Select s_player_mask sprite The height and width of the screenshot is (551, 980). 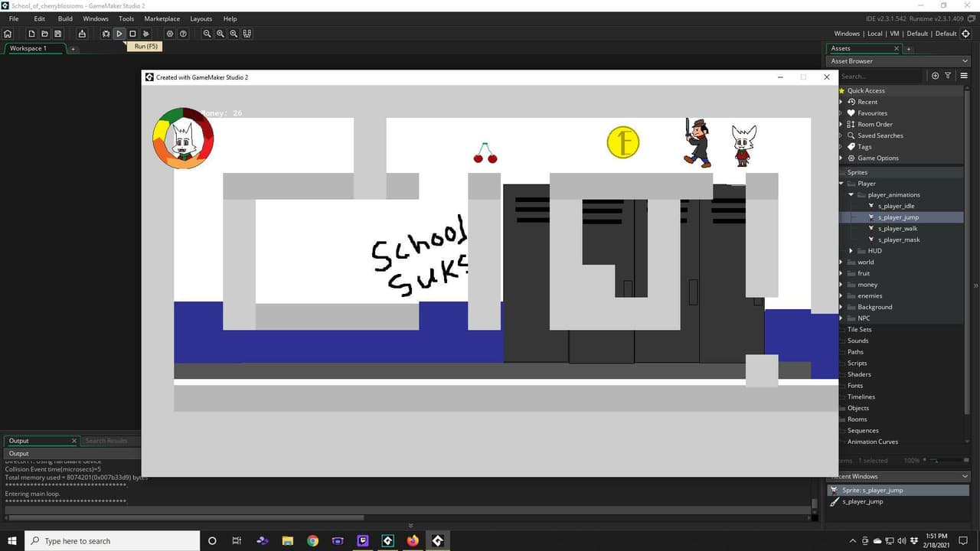click(x=899, y=240)
